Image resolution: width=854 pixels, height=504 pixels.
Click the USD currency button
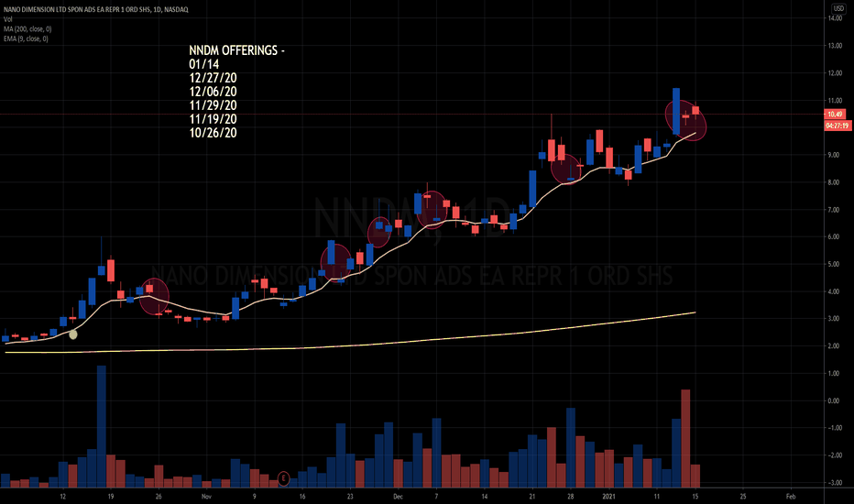[x=838, y=9]
